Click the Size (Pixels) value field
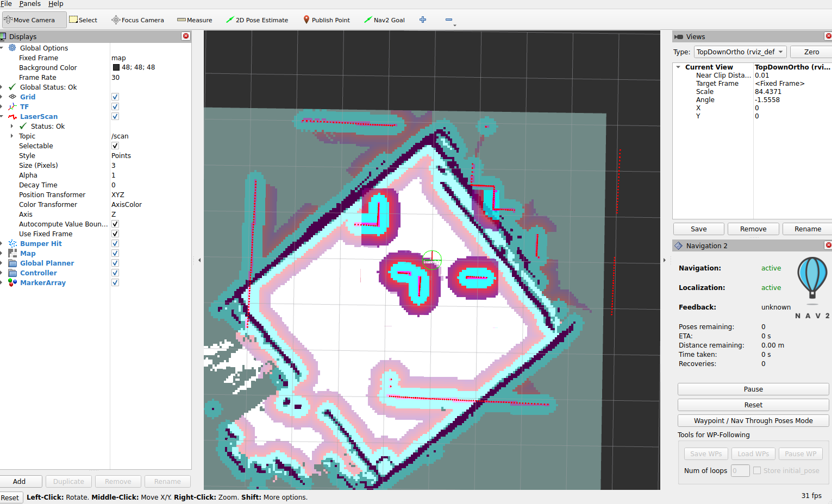The height and width of the screenshot is (504, 832). click(x=151, y=165)
